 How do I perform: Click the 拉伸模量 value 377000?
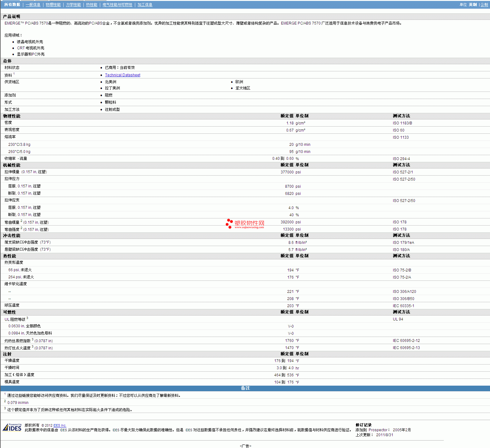tap(287, 172)
